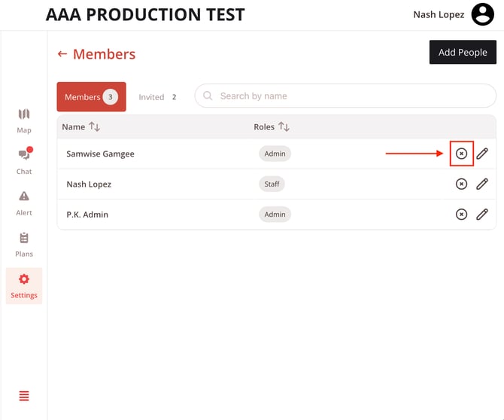Go back using Members arrow
The height and width of the screenshot is (420, 504).
click(x=62, y=54)
